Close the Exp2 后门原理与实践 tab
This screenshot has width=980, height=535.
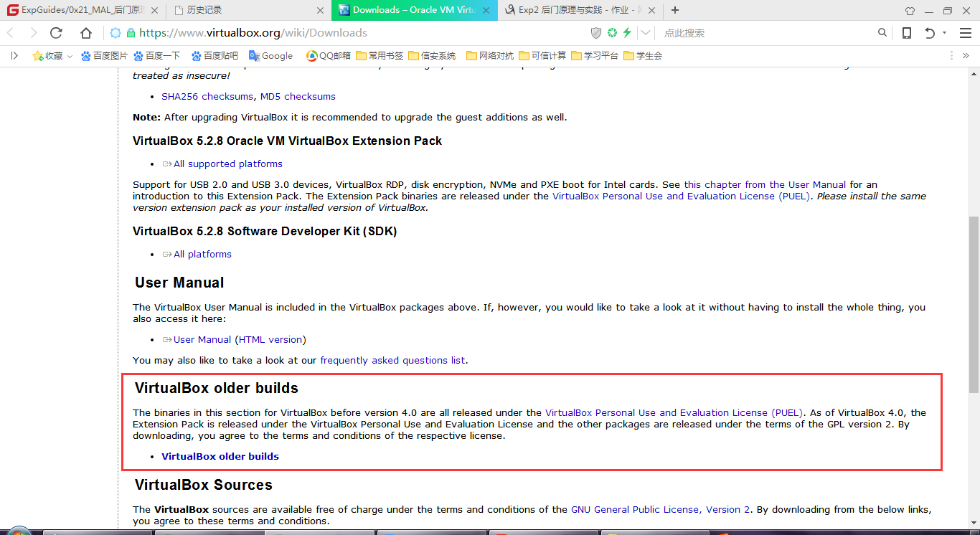(652, 10)
